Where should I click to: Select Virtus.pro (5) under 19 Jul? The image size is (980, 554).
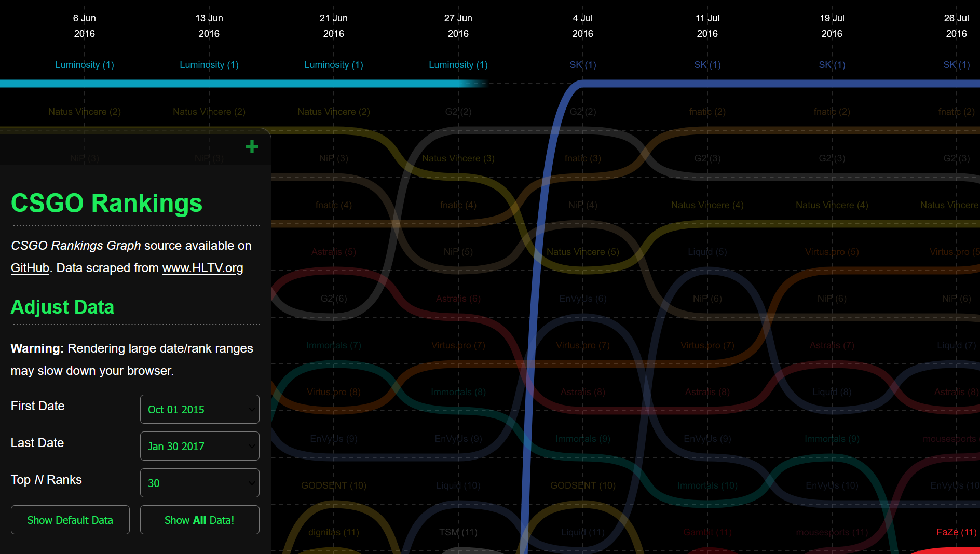coord(832,252)
